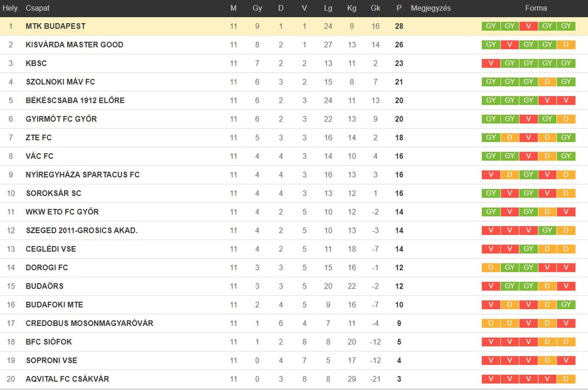Open MTK Budapest team link
Screen dimensions: 588x390
point(56,26)
